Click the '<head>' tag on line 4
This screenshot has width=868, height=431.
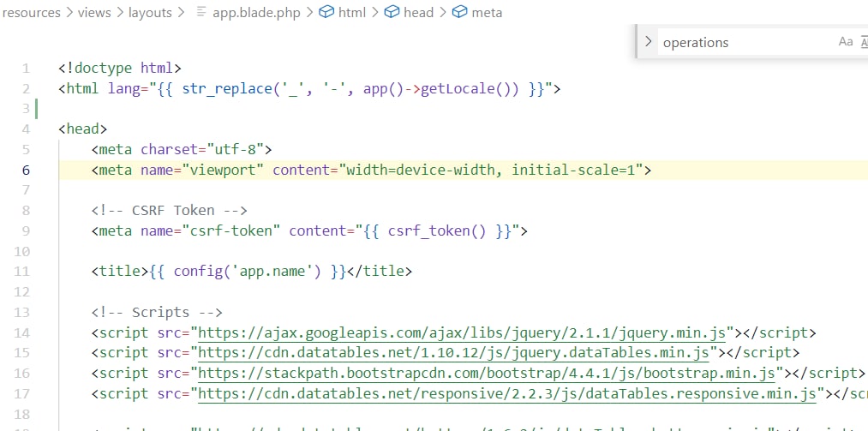click(82, 129)
